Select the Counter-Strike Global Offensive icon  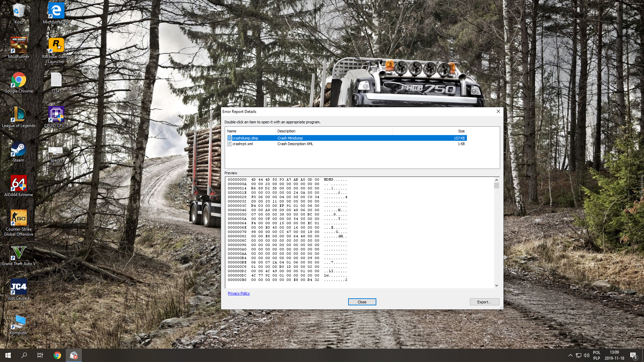point(18,218)
